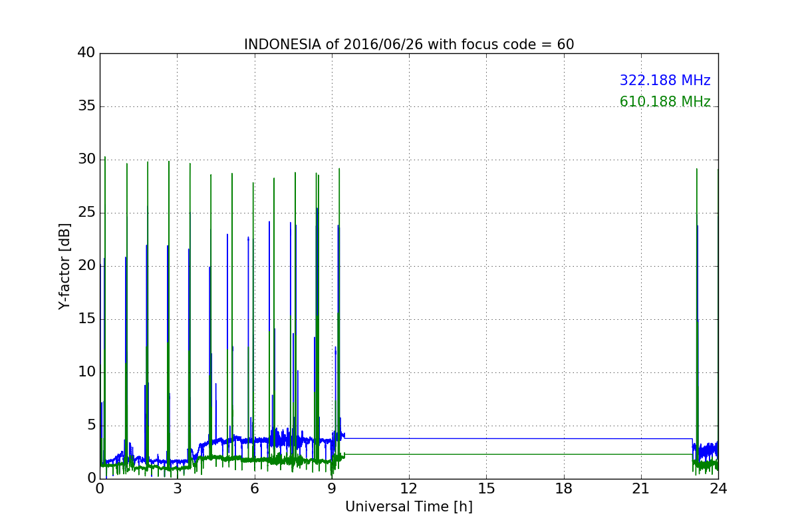798x532 pixels.
Task: Click the y-axis tick label 30
Action: tap(86, 160)
